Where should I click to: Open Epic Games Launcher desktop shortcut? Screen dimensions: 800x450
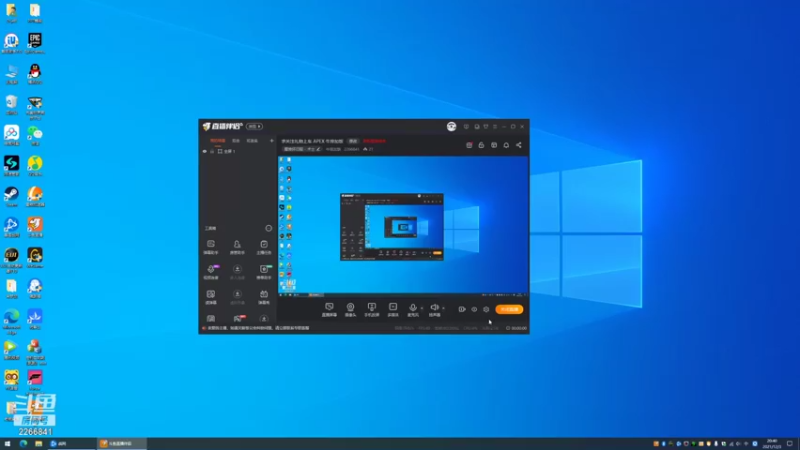tap(35, 43)
